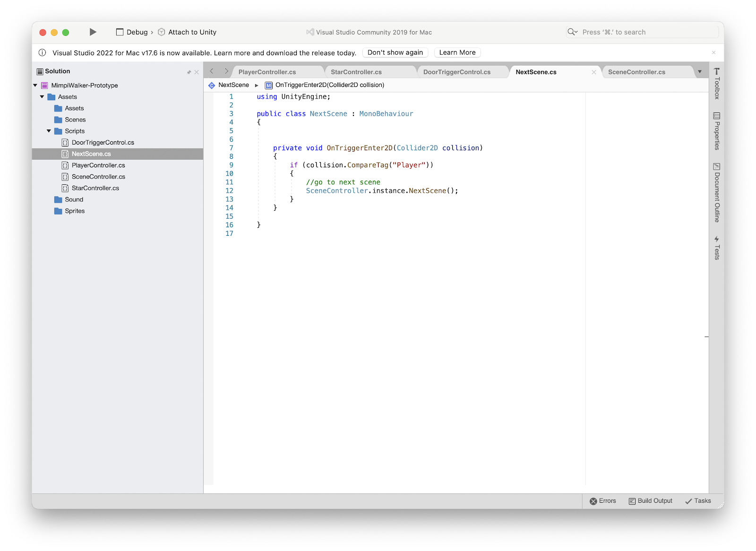Click the update info icon
Viewport: 756px width, 551px height.
(x=42, y=52)
